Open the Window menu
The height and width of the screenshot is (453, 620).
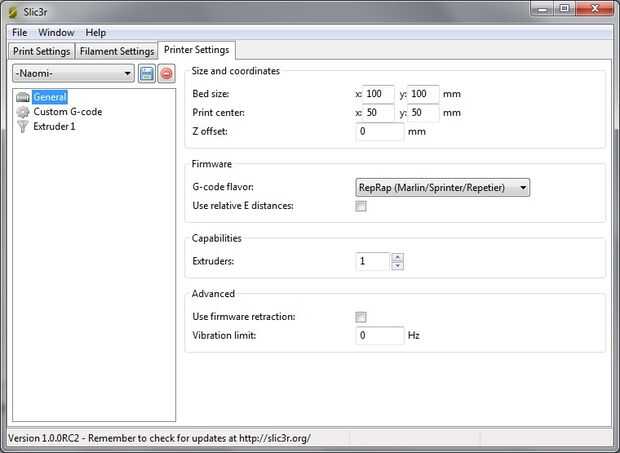point(56,33)
